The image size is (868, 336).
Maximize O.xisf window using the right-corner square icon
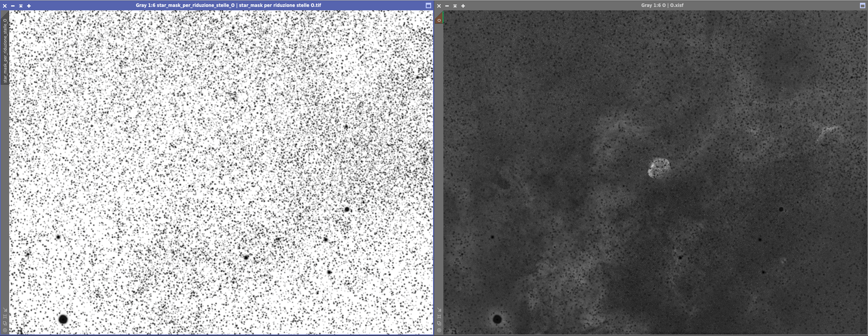pos(863,5)
